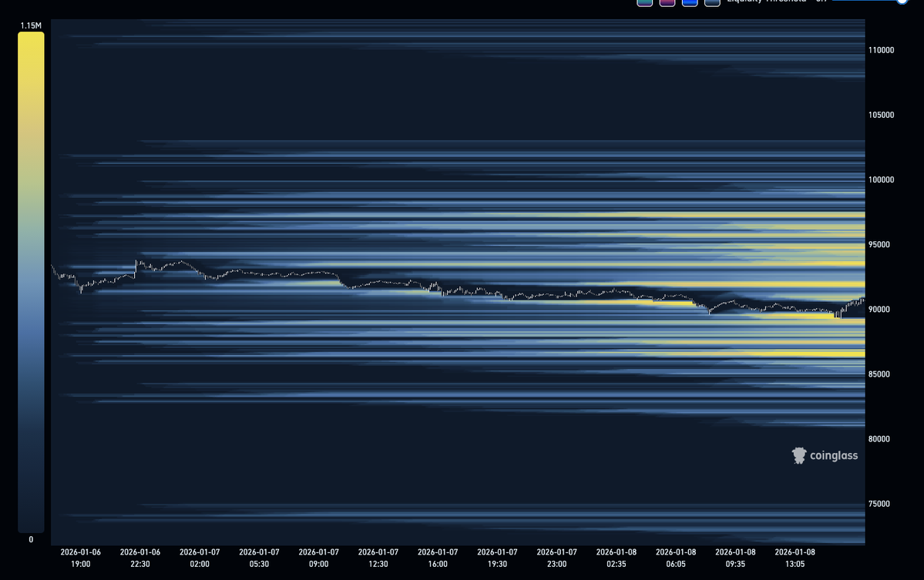Click the 2026-01-08 02:35 time label

click(x=617, y=558)
